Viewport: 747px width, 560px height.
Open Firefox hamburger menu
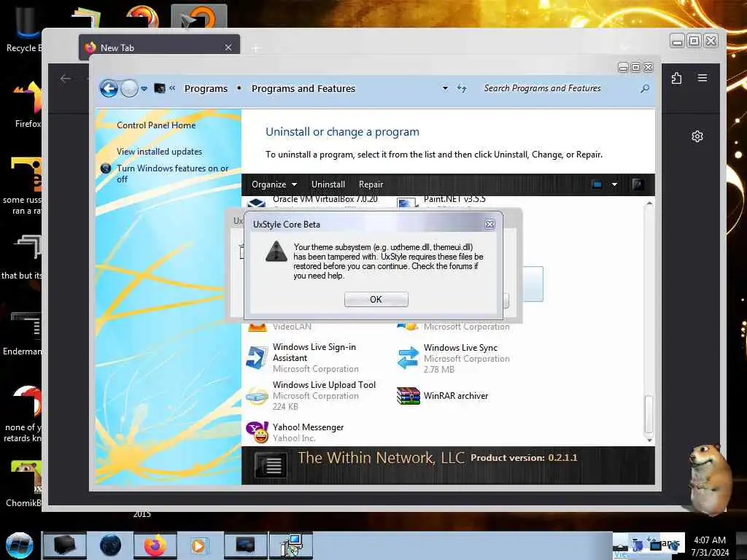[703, 77]
